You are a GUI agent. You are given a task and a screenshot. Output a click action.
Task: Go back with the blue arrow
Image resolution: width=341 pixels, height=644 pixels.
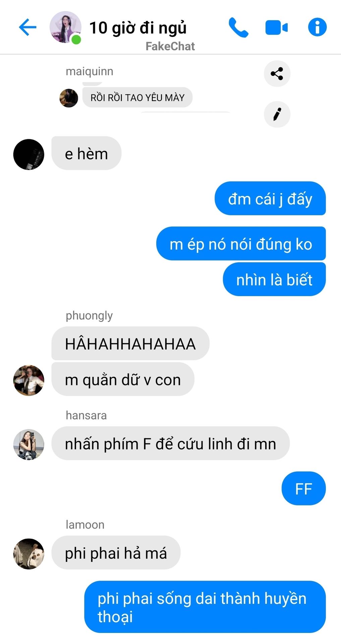[x=27, y=27]
